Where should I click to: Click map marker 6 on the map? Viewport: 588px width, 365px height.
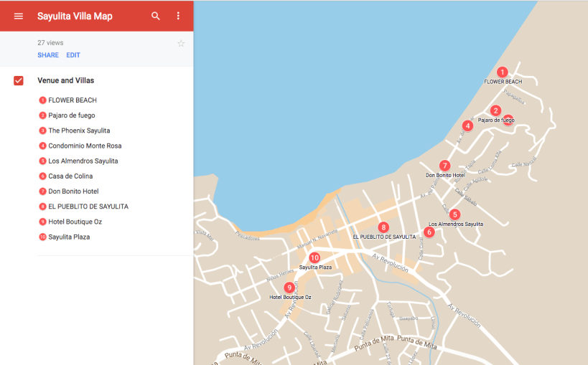pos(429,232)
